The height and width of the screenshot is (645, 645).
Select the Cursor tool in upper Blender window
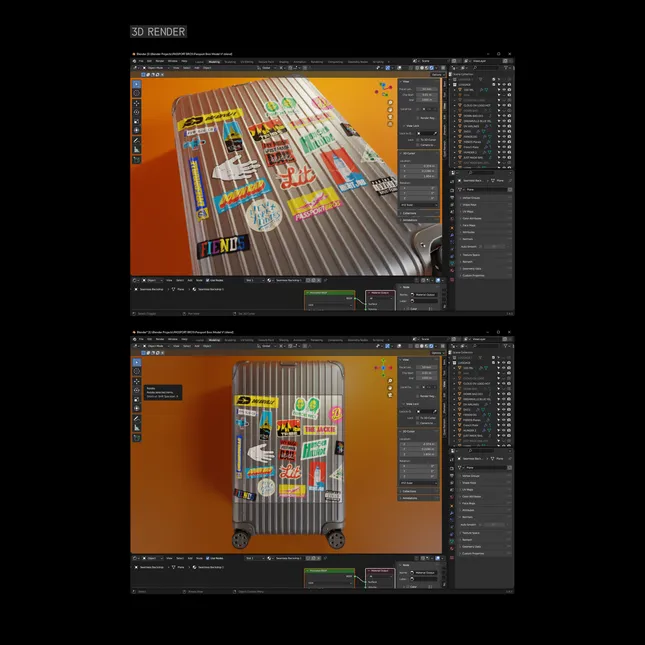pos(137,93)
